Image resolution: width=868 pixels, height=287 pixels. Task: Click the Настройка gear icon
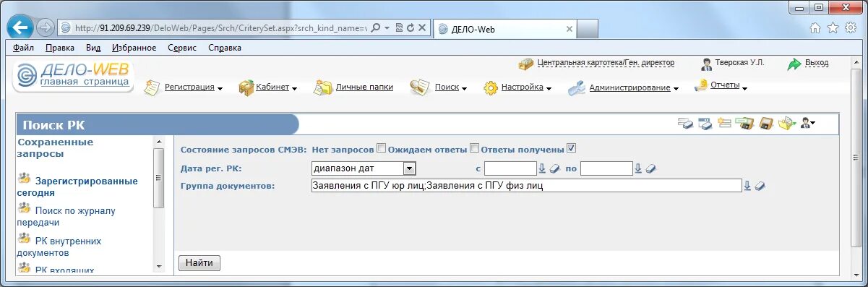click(x=491, y=88)
